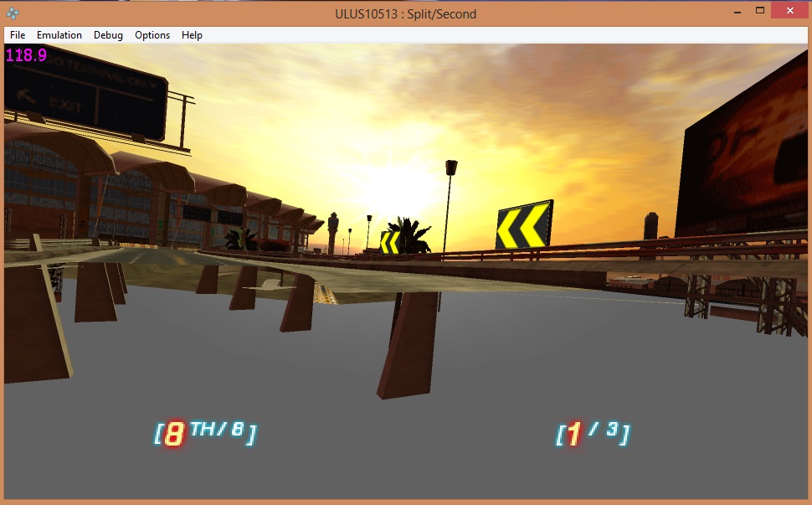
Task: Maximize the emulator window
Action: [760, 12]
